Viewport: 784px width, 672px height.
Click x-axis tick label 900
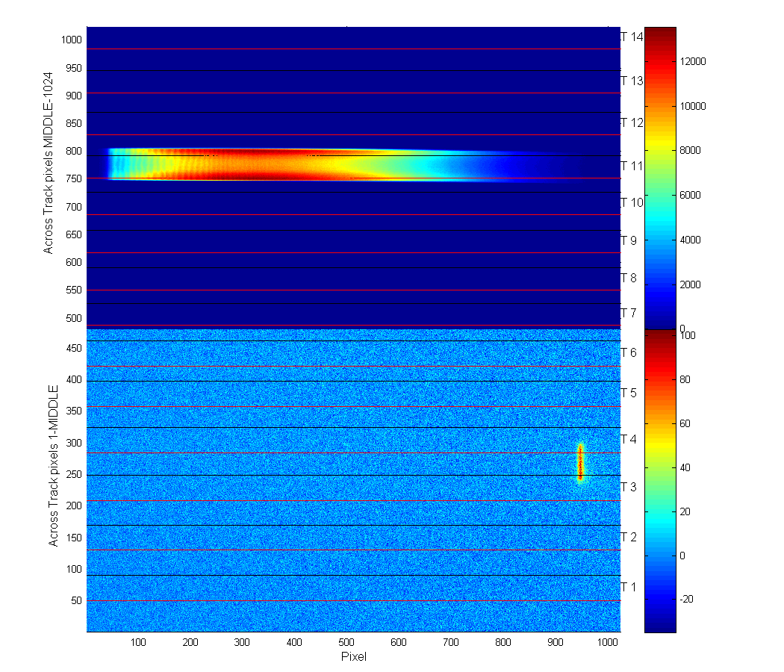(x=555, y=642)
